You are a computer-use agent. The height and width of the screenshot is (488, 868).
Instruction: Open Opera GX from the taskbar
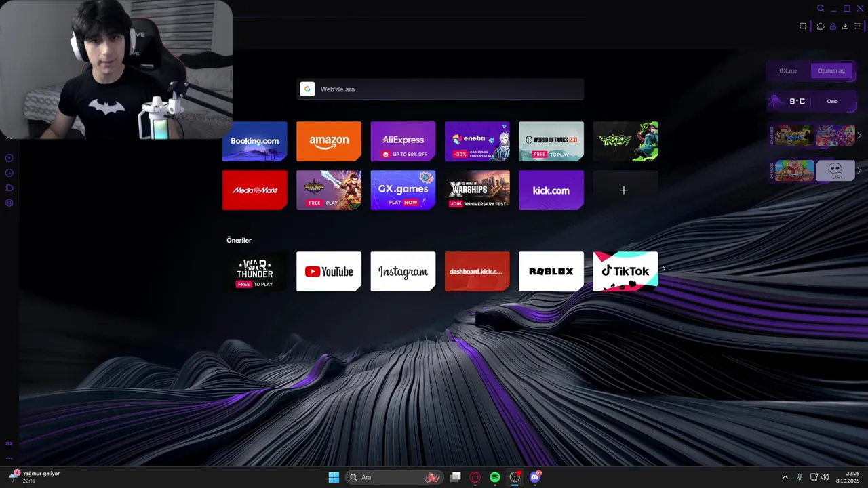pos(475,477)
